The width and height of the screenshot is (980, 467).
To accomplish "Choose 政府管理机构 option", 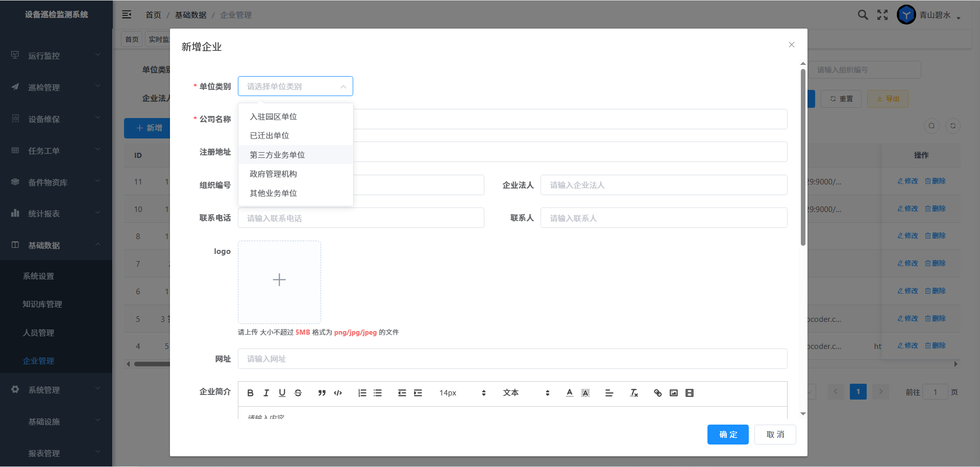I will click(273, 174).
